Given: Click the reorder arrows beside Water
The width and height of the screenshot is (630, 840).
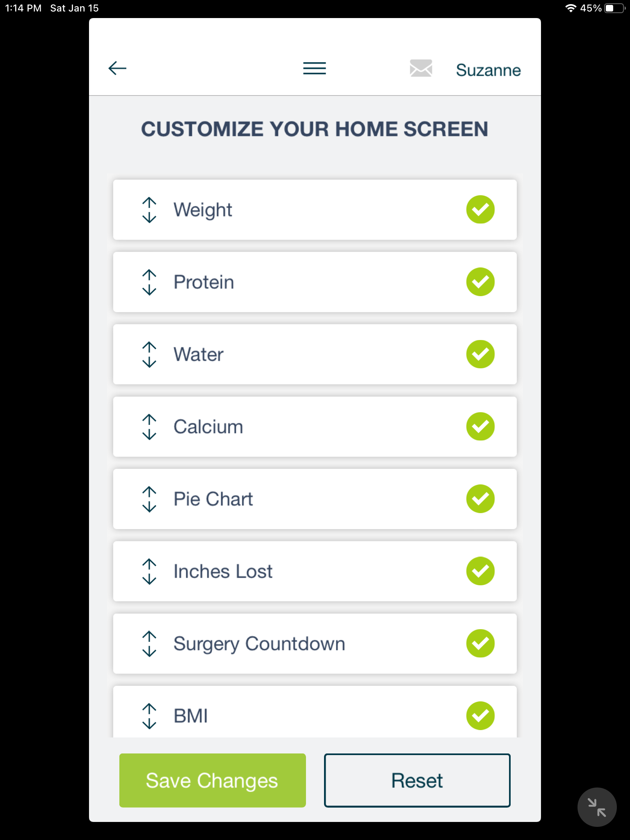Looking at the screenshot, I should tap(149, 354).
